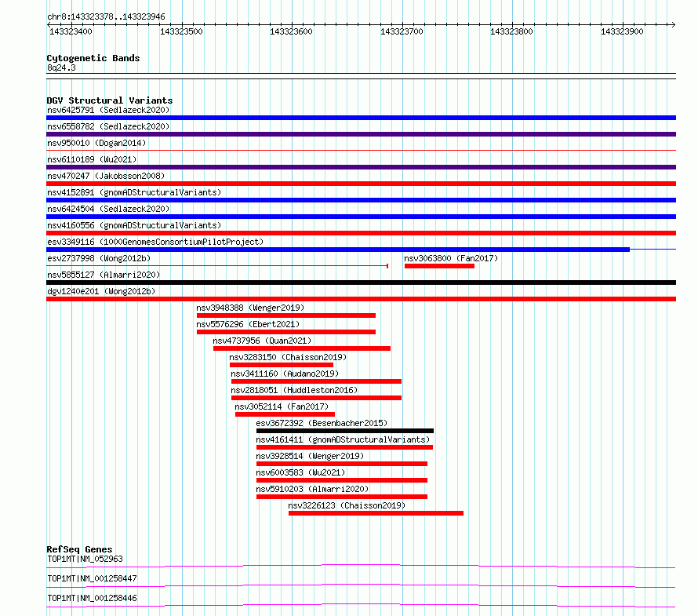
Task: Click the red bar under nsv5576296
Action: (x=286, y=332)
